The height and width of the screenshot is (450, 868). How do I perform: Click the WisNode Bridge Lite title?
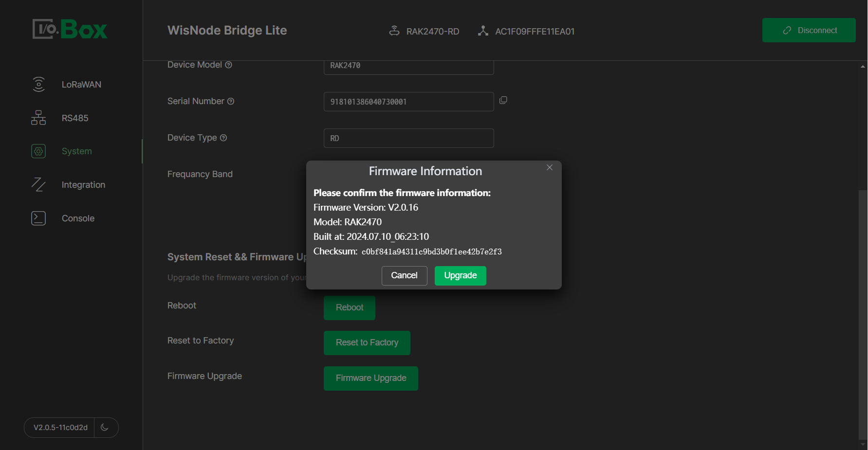tap(227, 31)
